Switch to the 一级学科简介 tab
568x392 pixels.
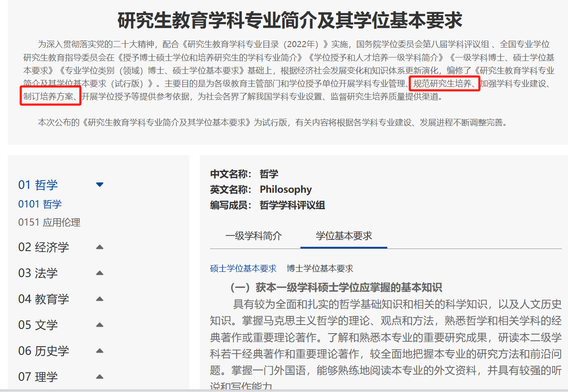tap(253, 236)
